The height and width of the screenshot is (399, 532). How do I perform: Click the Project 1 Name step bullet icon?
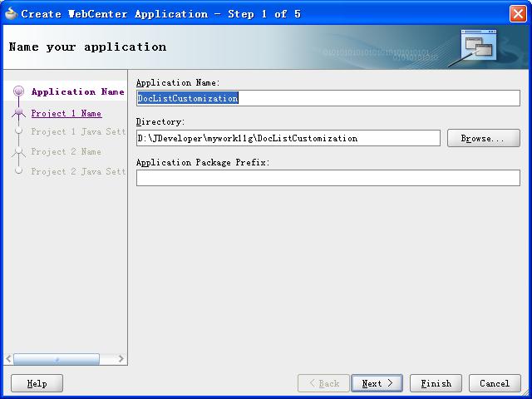[18, 112]
